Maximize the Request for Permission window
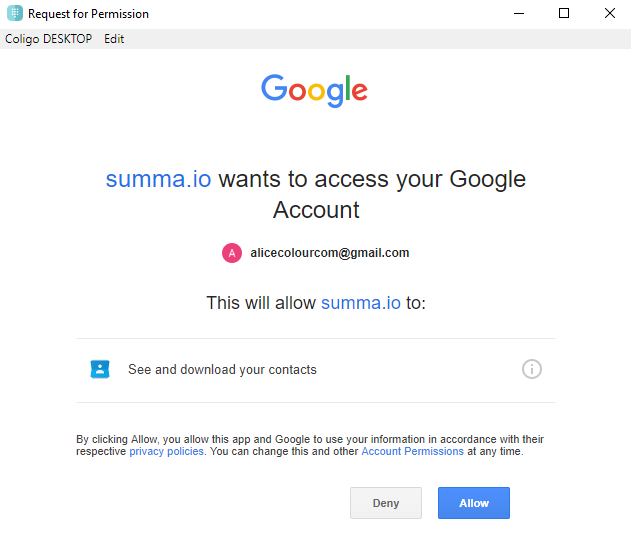This screenshot has height=538, width=631. tap(564, 14)
